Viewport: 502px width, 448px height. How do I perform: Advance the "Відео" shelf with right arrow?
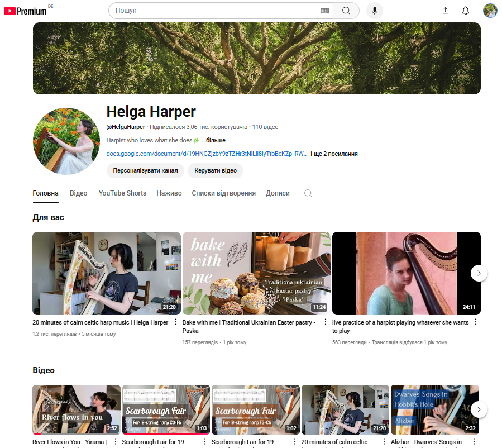[479, 409]
